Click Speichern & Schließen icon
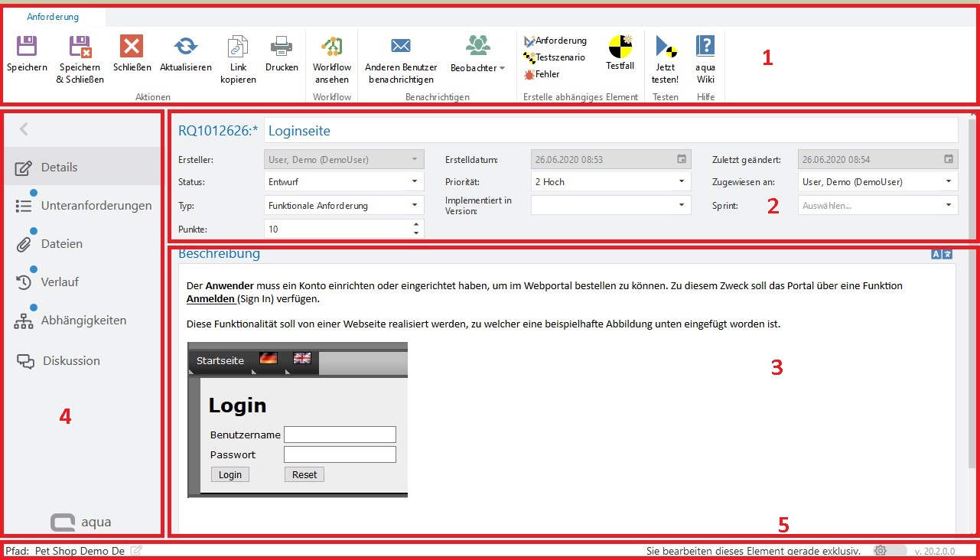The height and width of the screenshot is (560, 980). [80, 47]
